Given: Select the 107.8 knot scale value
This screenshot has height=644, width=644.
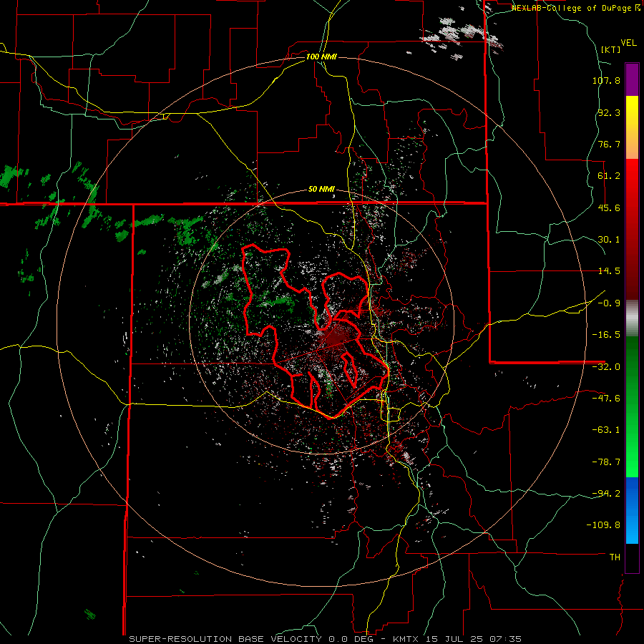Looking at the screenshot, I should [x=606, y=80].
